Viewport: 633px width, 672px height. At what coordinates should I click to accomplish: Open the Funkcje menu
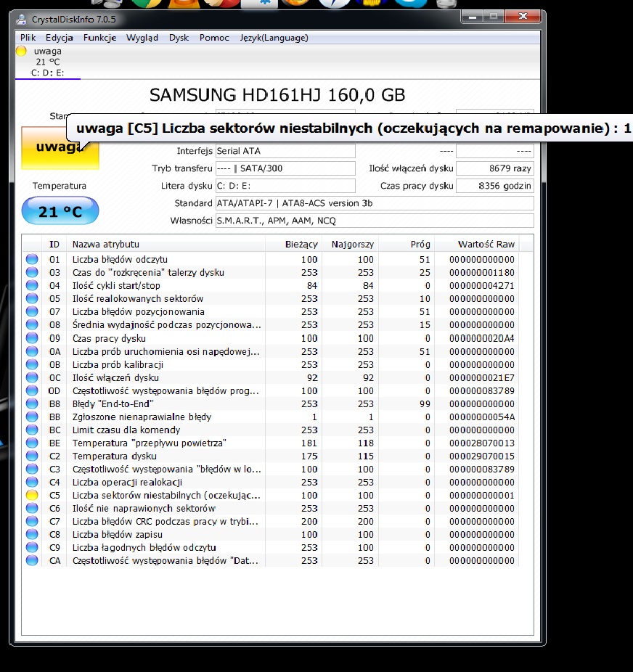tap(100, 38)
